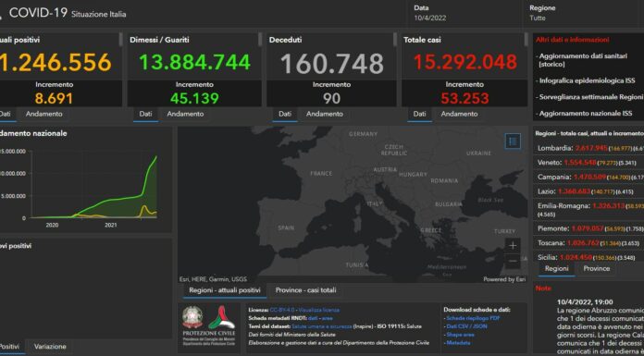The width and height of the screenshot is (644, 356).
Task: Click the Dimessi / Guariti card scrollbar
Action: 260,40
